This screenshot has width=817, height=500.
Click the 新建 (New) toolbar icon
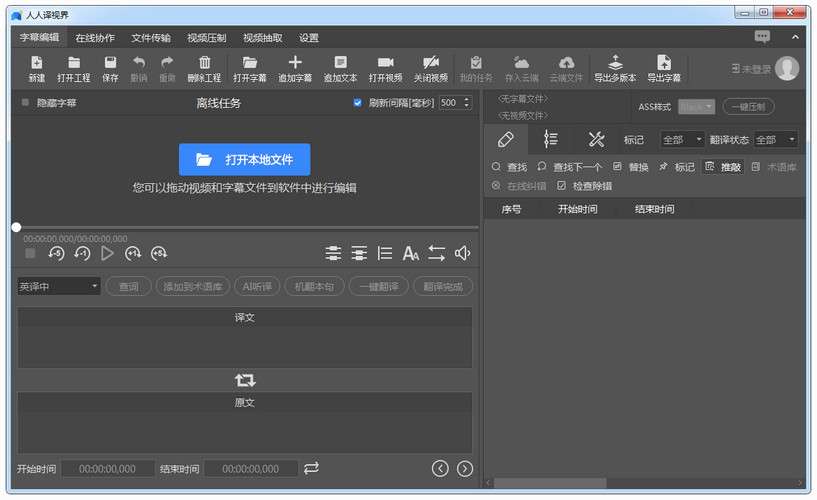pyautogui.click(x=37, y=63)
